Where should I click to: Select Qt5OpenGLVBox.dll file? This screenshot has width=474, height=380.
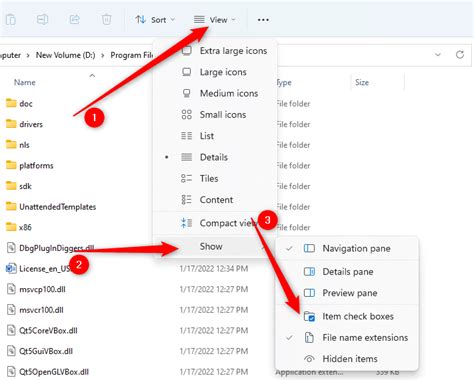click(x=48, y=372)
